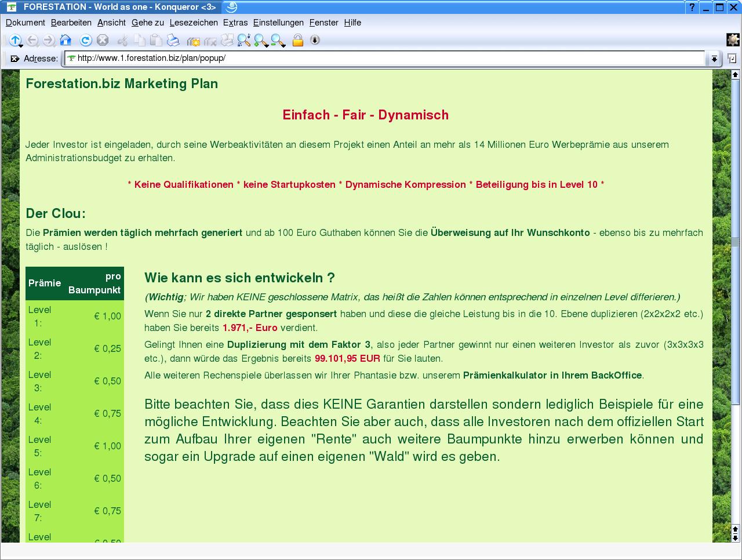742x560 pixels.
Task: Click the Security padlock icon
Action: tap(298, 40)
